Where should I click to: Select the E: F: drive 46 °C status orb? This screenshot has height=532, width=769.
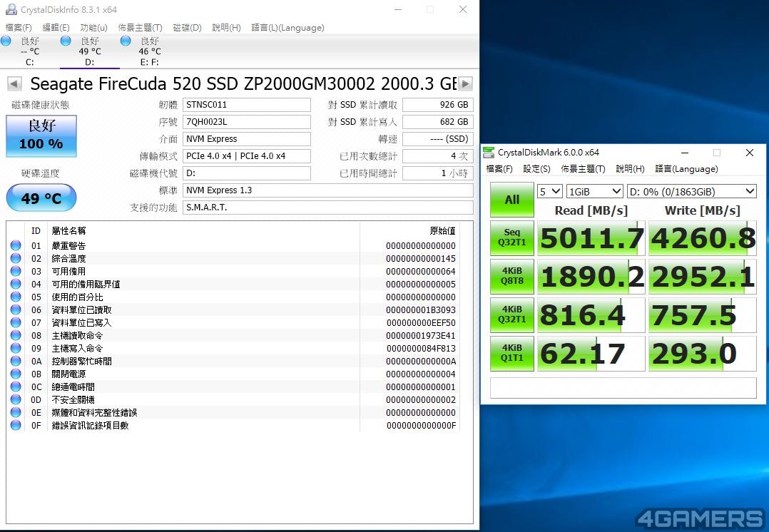[126, 41]
